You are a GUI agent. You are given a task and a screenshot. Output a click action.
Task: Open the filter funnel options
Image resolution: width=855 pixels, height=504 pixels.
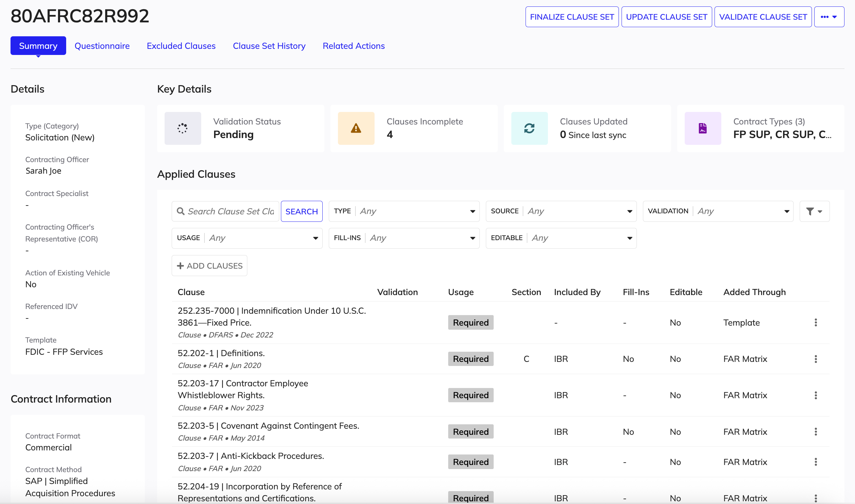(x=814, y=211)
